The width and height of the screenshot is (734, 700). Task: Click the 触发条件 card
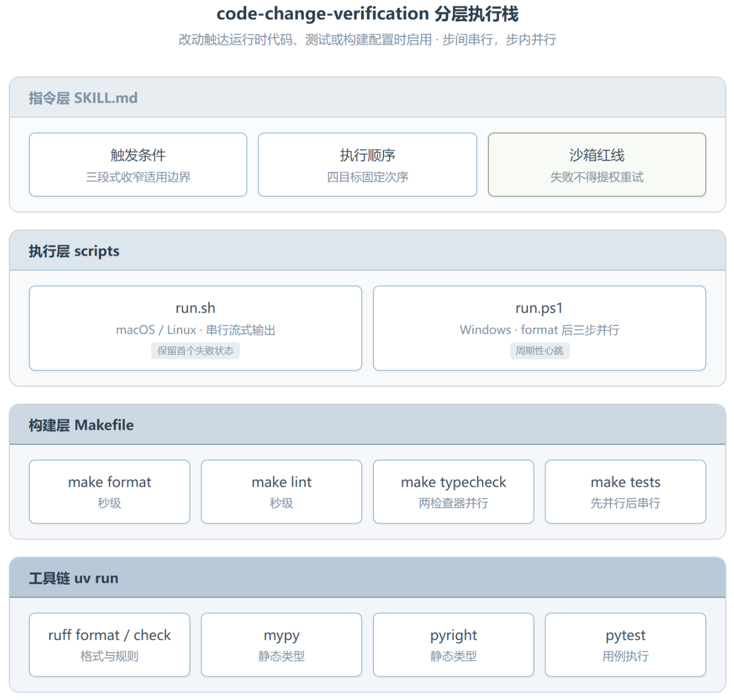point(138,165)
